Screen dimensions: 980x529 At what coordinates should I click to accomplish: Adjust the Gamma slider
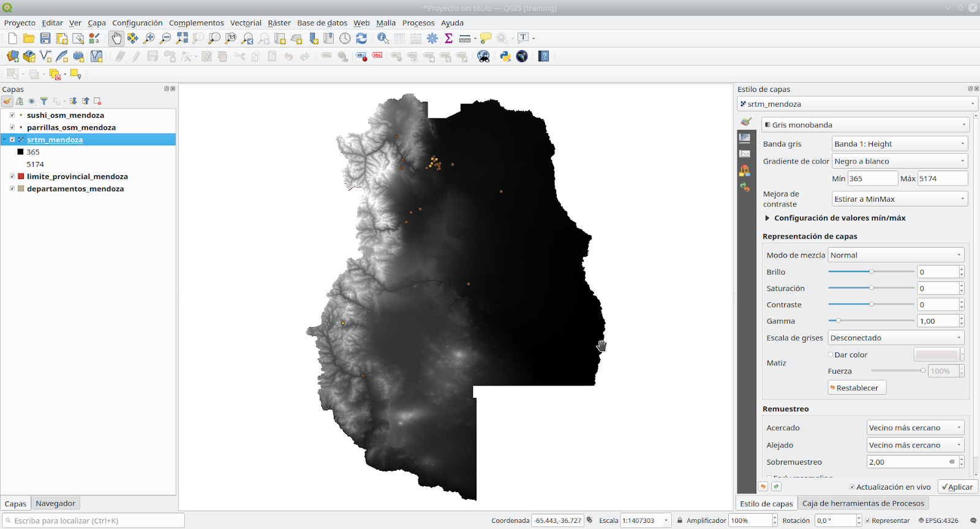pyautogui.click(x=871, y=320)
